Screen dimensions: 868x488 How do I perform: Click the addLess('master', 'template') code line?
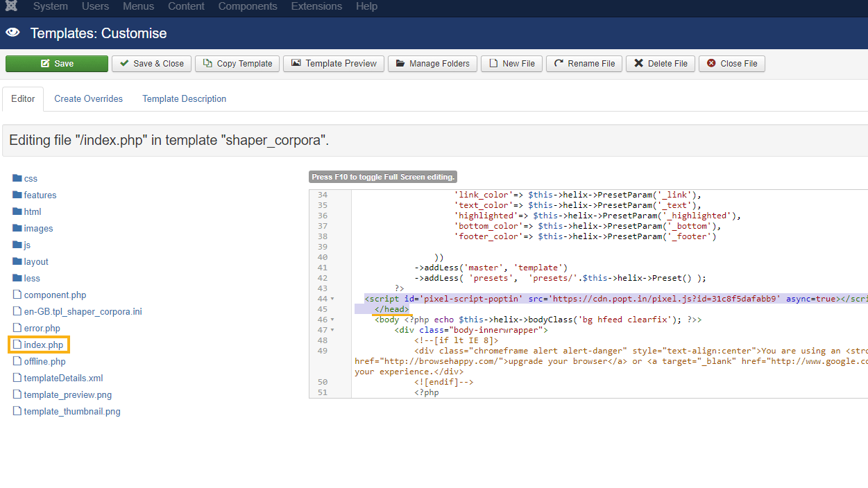point(491,268)
